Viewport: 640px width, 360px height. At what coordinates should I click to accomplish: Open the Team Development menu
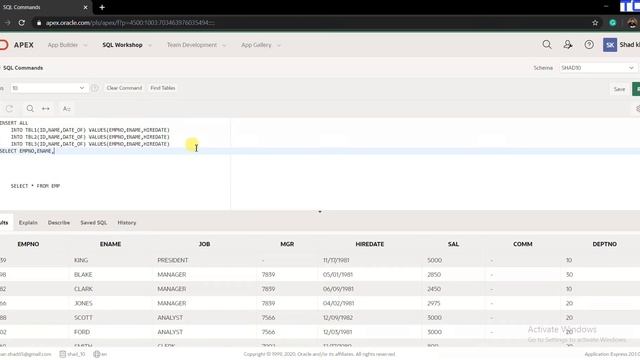[192, 45]
